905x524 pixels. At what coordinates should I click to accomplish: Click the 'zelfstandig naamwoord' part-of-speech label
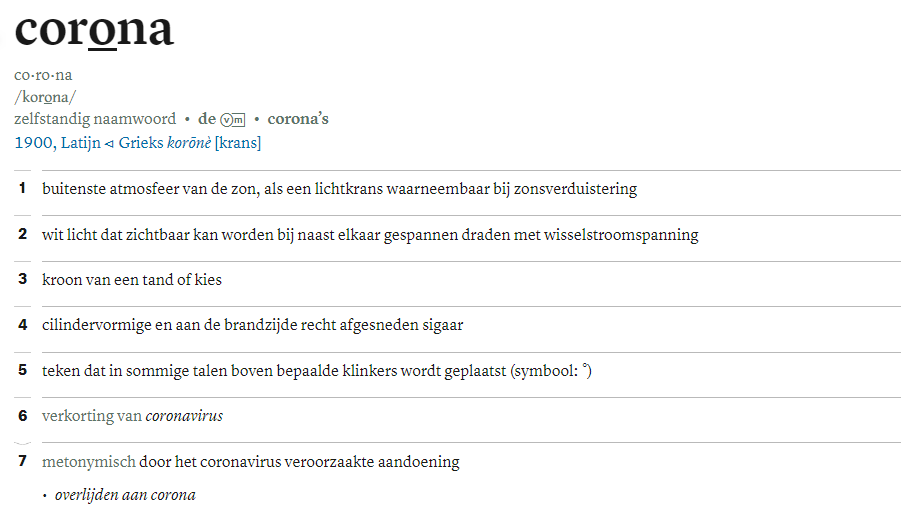click(x=95, y=119)
